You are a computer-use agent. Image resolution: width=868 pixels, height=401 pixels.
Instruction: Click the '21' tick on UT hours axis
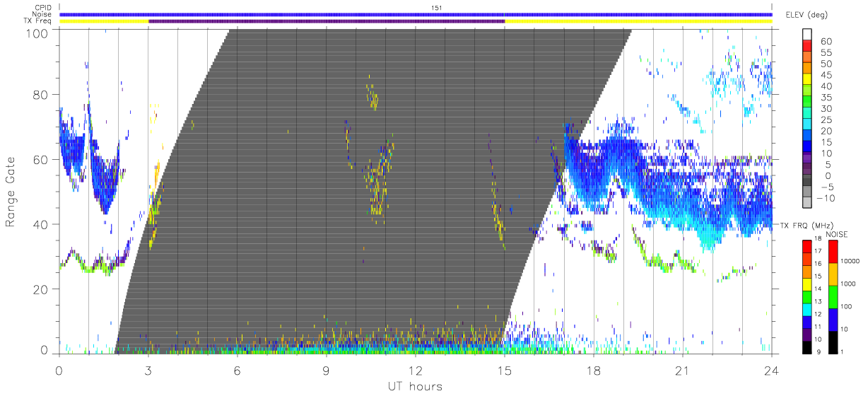click(683, 370)
